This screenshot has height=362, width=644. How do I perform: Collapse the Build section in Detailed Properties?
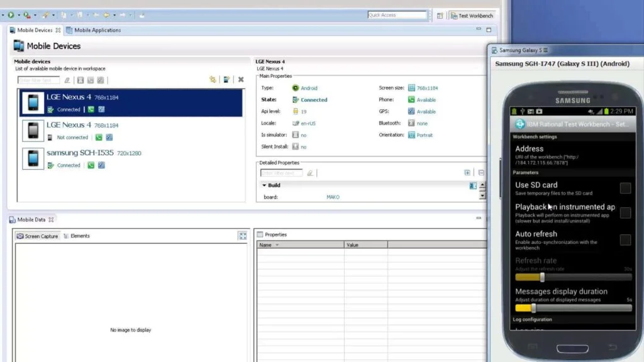[x=264, y=185]
